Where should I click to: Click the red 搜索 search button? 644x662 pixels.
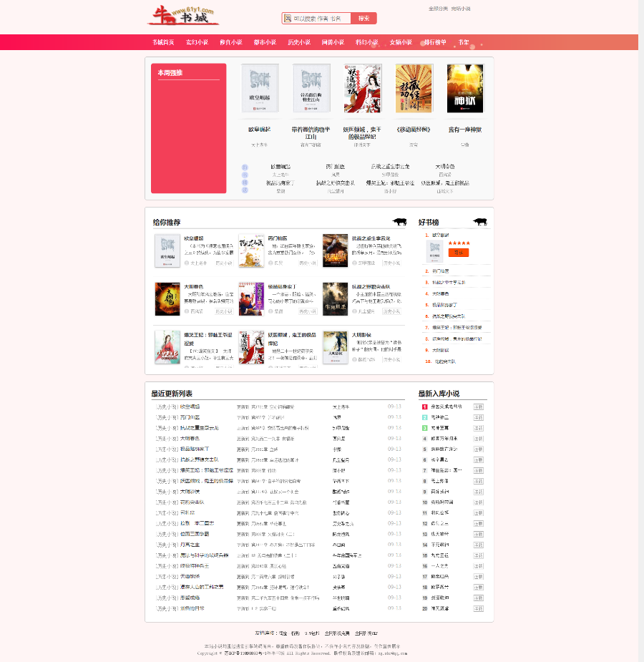pos(364,18)
